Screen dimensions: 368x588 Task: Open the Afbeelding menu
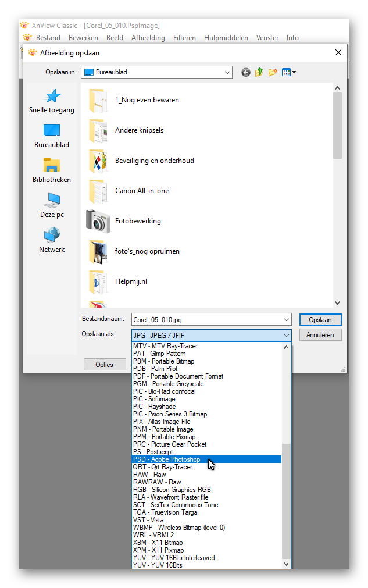pos(148,38)
